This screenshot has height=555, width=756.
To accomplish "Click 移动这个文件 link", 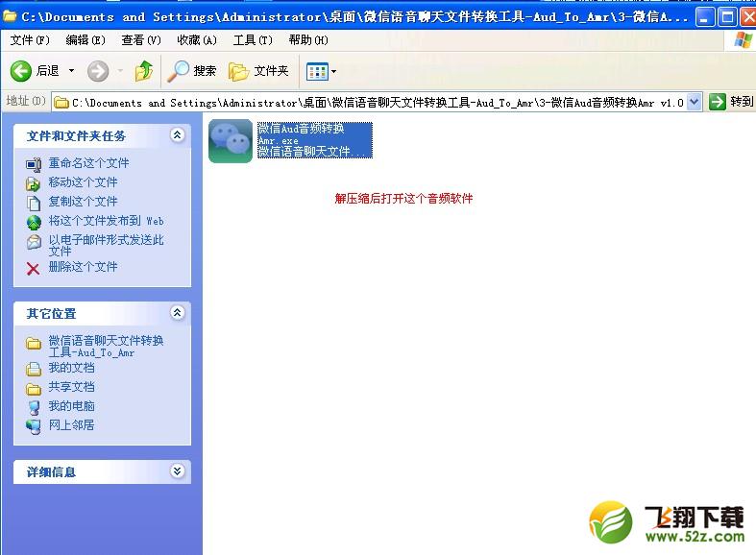I will pos(83,182).
